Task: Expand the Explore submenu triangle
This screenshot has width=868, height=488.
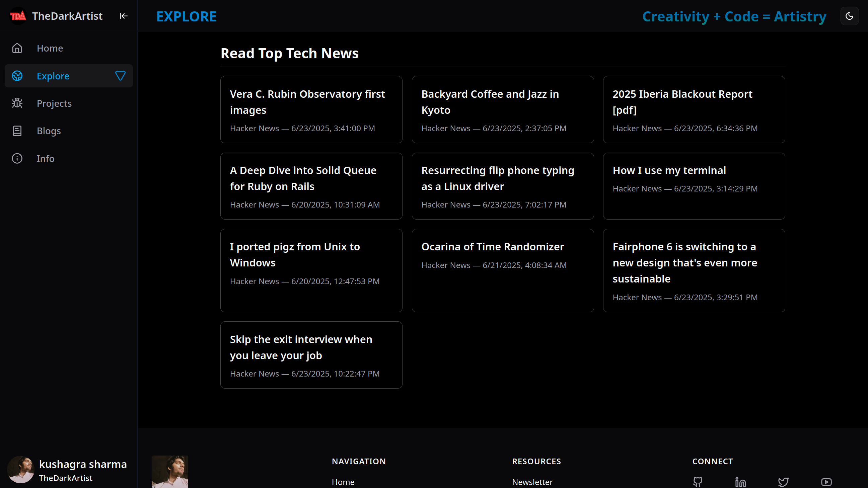Action: pyautogui.click(x=120, y=76)
